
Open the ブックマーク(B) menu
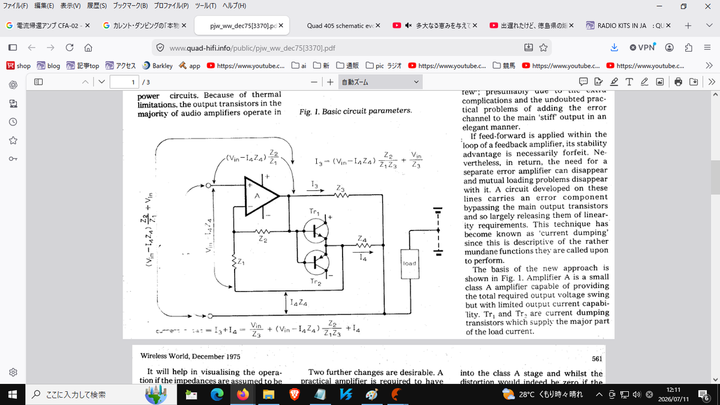coord(130,6)
